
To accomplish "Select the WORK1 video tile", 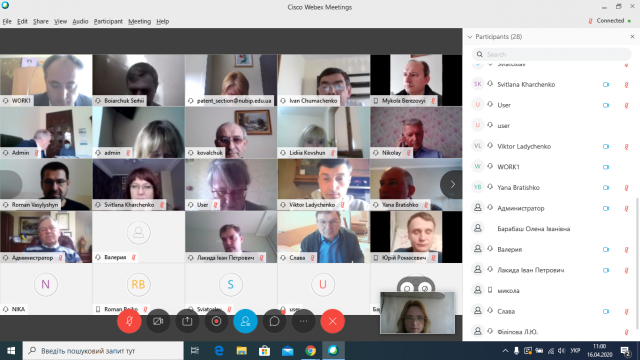I will pyautogui.click(x=46, y=80).
